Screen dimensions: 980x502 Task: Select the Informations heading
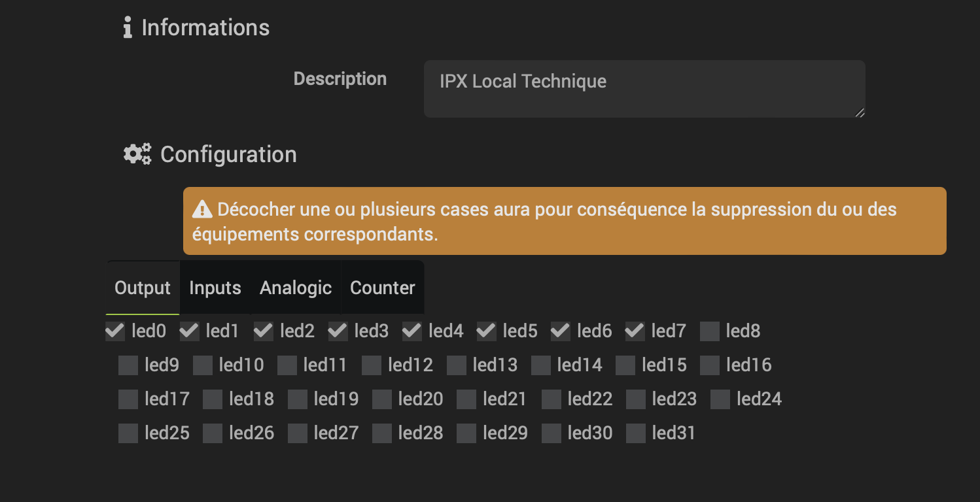pos(206,27)
